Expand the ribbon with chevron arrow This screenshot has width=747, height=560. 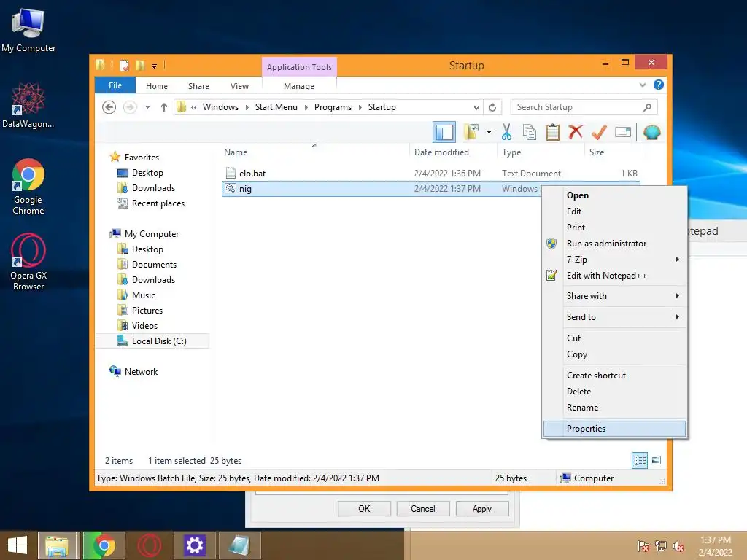[643, 85]
